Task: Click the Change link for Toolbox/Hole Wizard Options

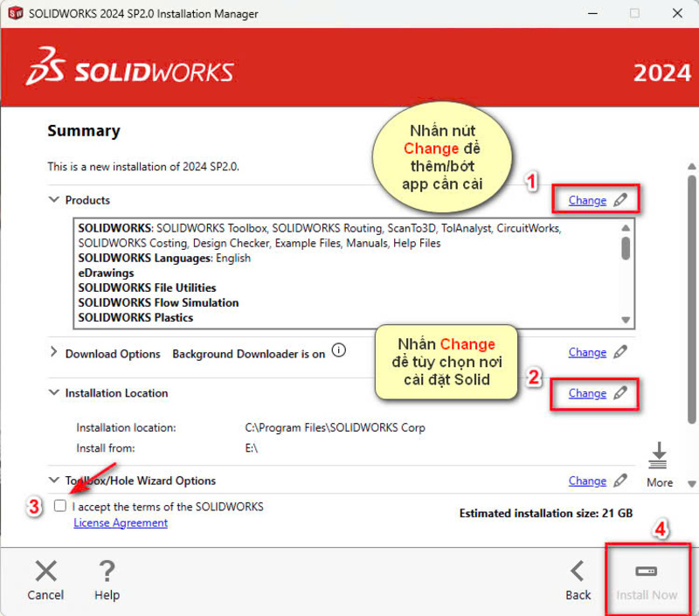Action: click(x=587, y=481)
